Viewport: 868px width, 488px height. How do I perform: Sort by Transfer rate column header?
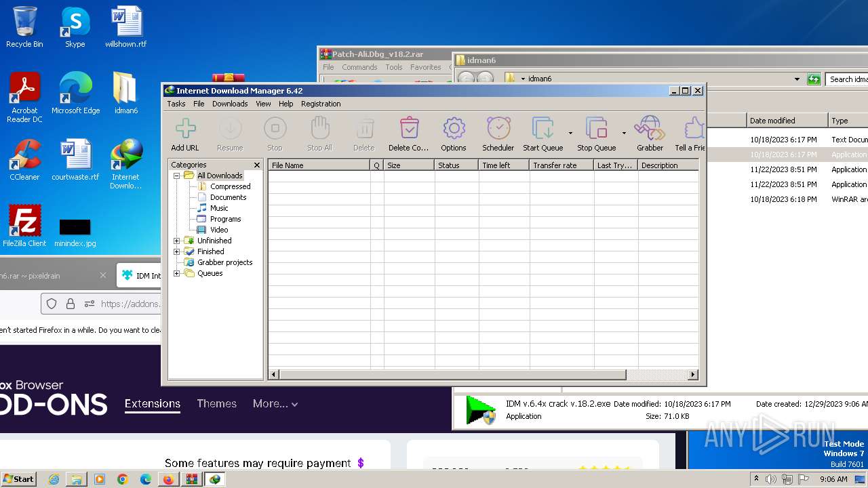[561, 165]
